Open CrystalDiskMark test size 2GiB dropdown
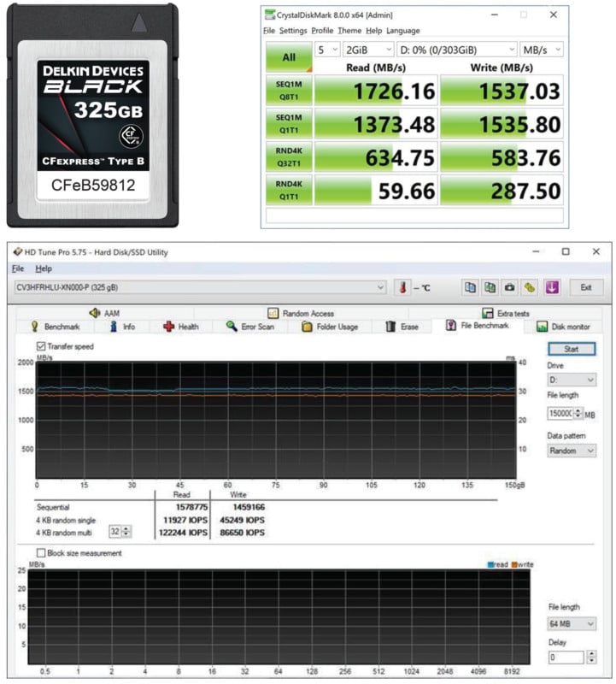Screen dimensions: 616x684 [368, 50]
